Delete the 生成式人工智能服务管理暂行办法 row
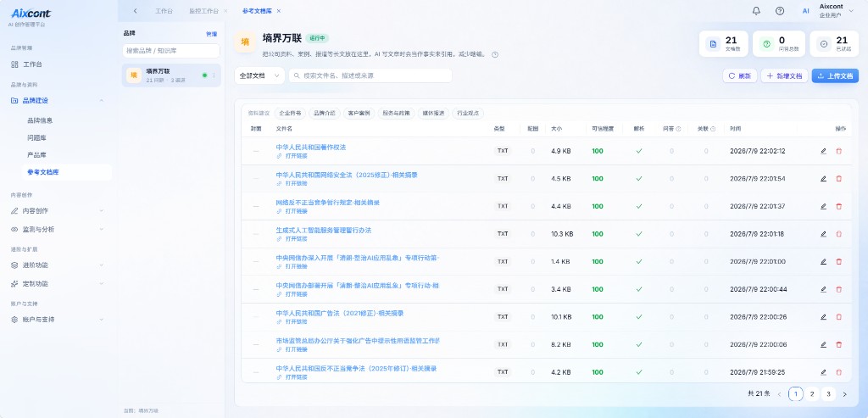 (x=838, y=234)
